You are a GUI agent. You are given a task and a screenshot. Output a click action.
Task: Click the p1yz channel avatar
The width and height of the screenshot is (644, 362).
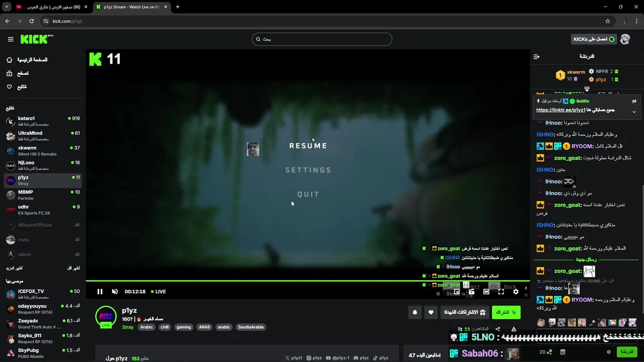pos(106,317)
